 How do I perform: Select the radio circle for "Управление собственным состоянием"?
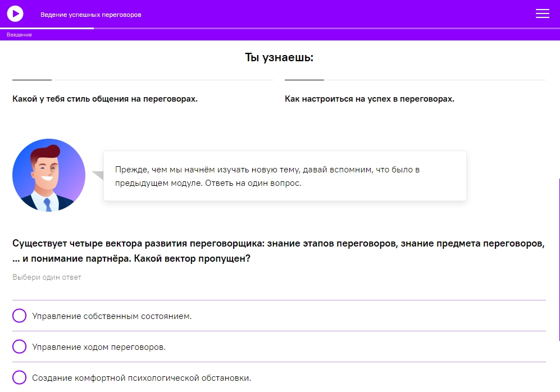point(20,316)
